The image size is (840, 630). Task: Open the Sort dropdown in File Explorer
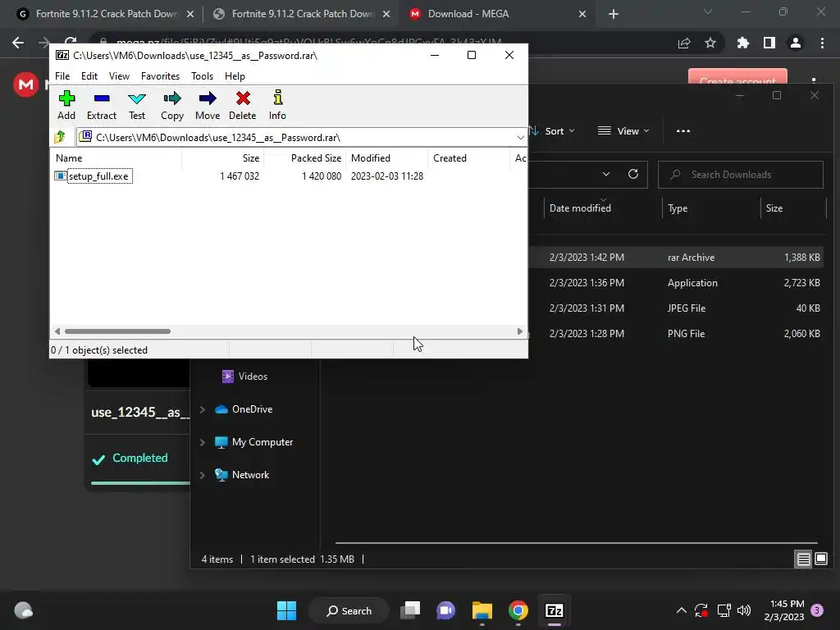coord(552,130)
